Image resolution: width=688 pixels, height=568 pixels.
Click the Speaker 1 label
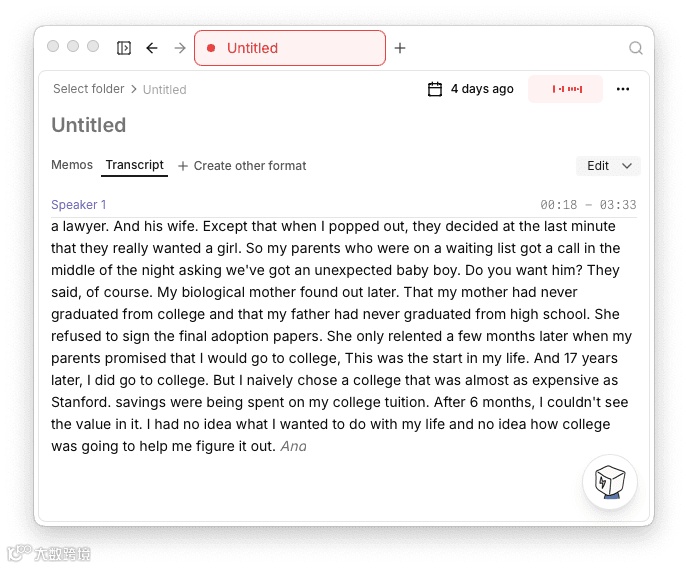coord(79,205)
